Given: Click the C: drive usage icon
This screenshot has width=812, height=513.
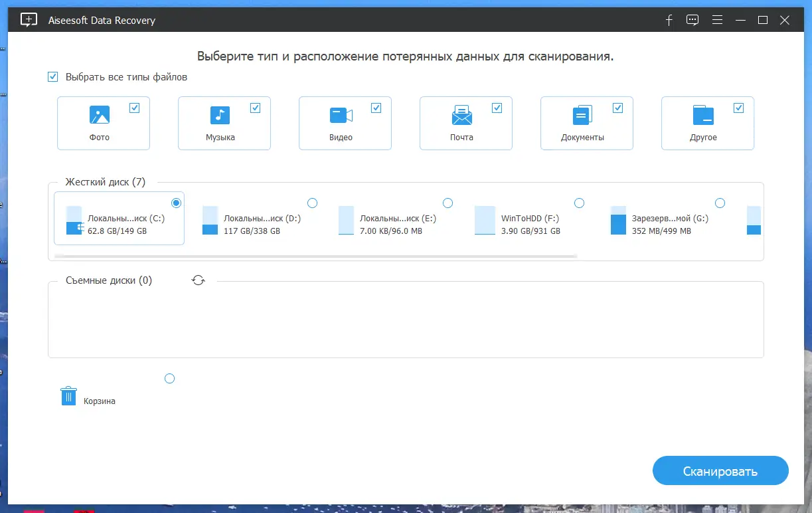Looking at the screenshot, I should [74, 220].
